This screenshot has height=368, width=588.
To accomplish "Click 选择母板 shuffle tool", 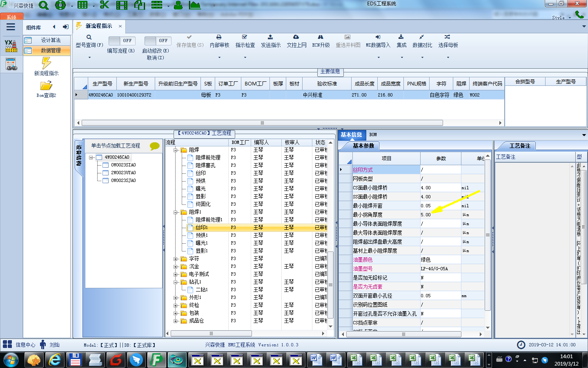I will pos(448,41).
